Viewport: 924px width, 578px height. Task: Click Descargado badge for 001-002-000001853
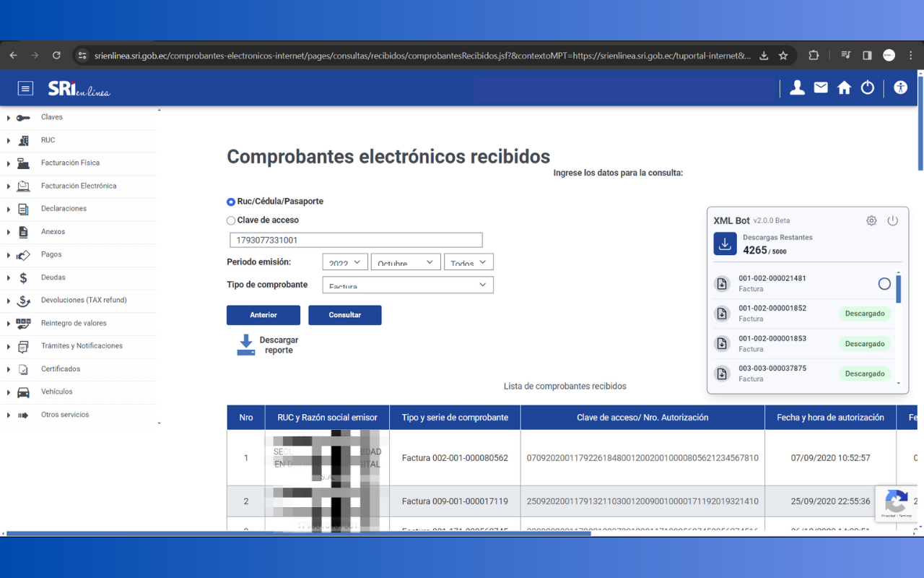coord(865,344)
